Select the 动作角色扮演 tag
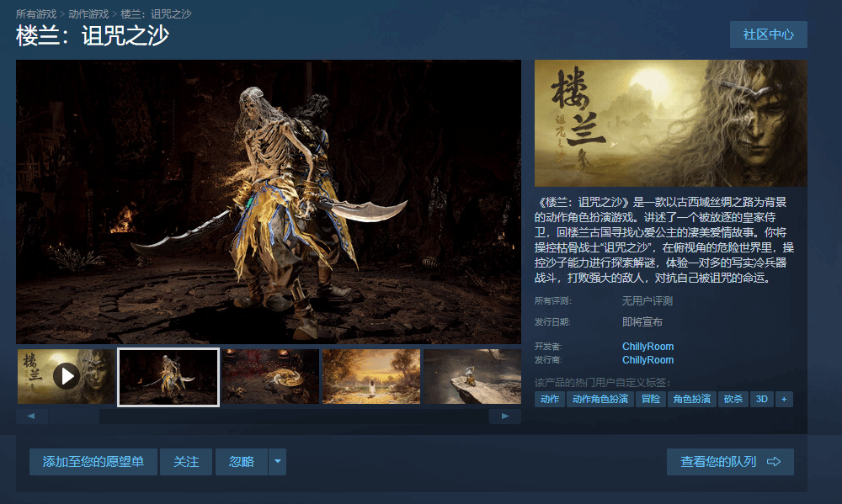The height and width of the screenshot is (504, 842). (x=600, y=400)
